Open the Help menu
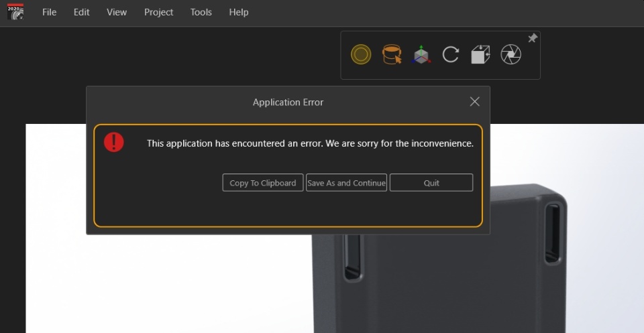 pyautogui.click(x=239, y=12)
